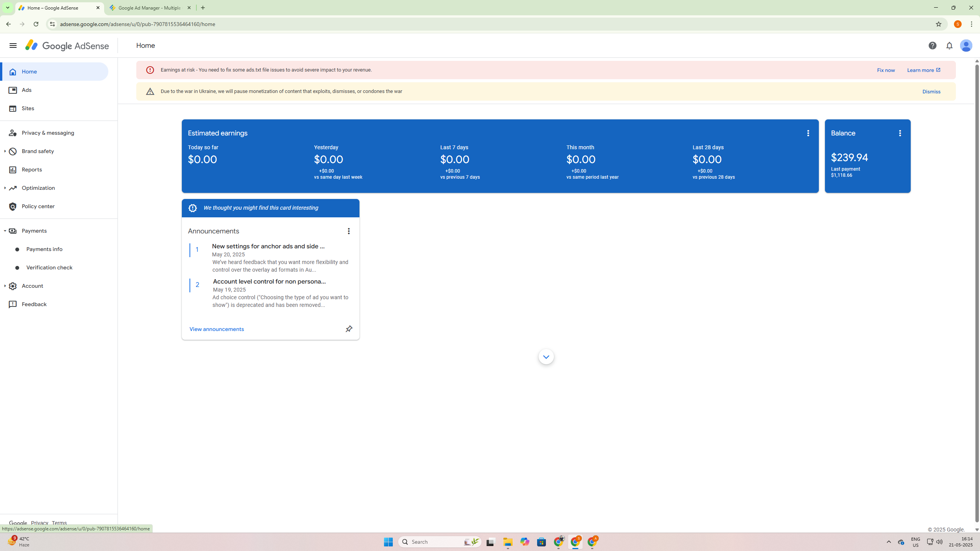
Task: Open Announcements card more options menu
Action: pyautogui.click(x=348, y=231)
